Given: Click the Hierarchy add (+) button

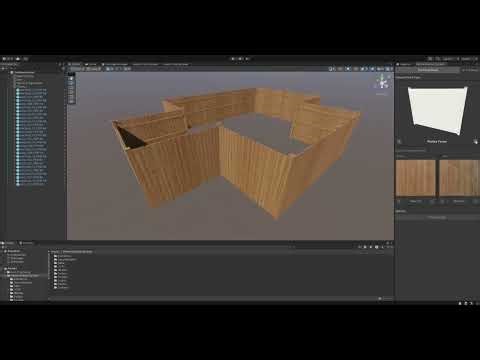Looking at the screenshot, I should 3,69.
